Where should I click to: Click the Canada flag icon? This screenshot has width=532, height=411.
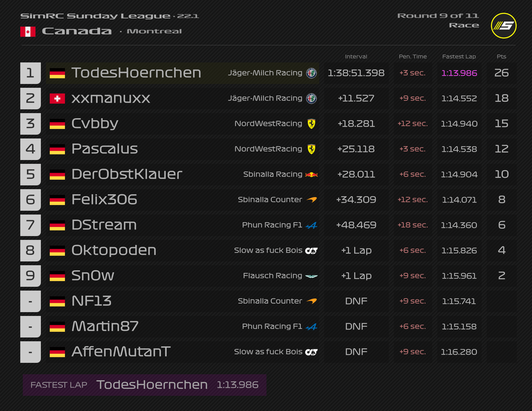coord(28,32)
